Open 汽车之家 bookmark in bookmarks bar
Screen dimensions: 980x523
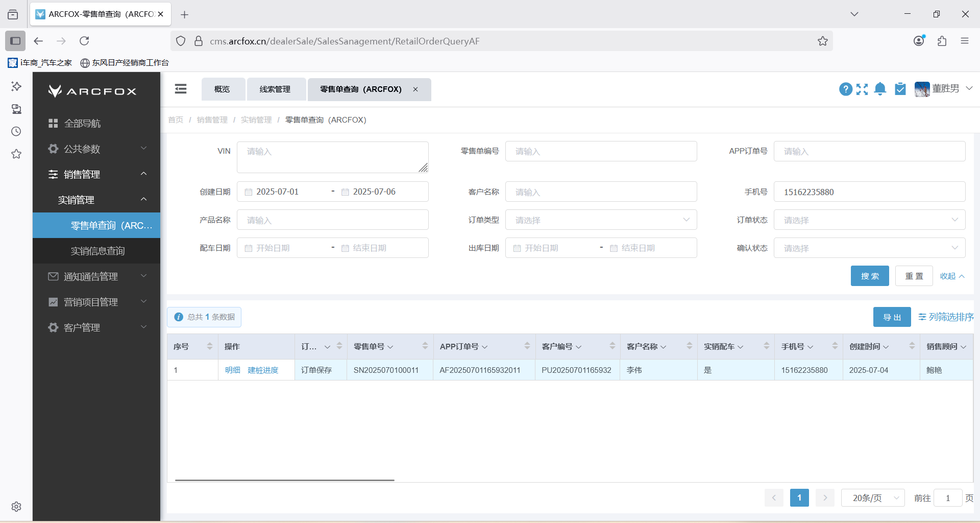coord(40,62)
